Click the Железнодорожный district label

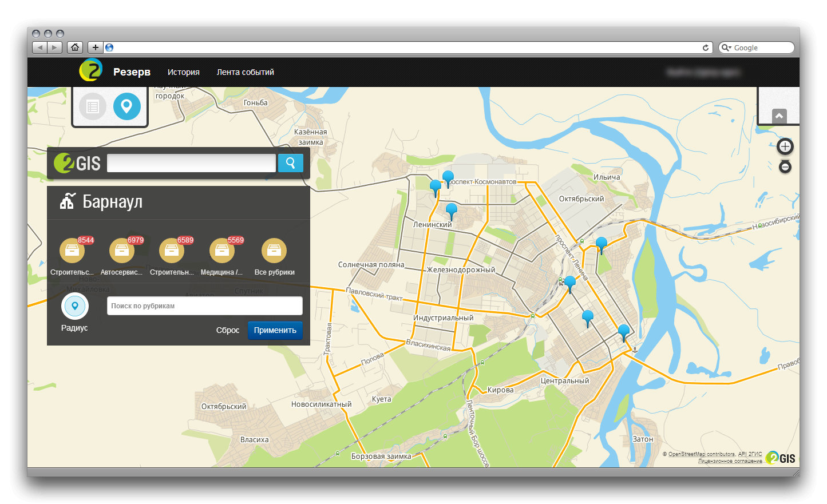461,269
